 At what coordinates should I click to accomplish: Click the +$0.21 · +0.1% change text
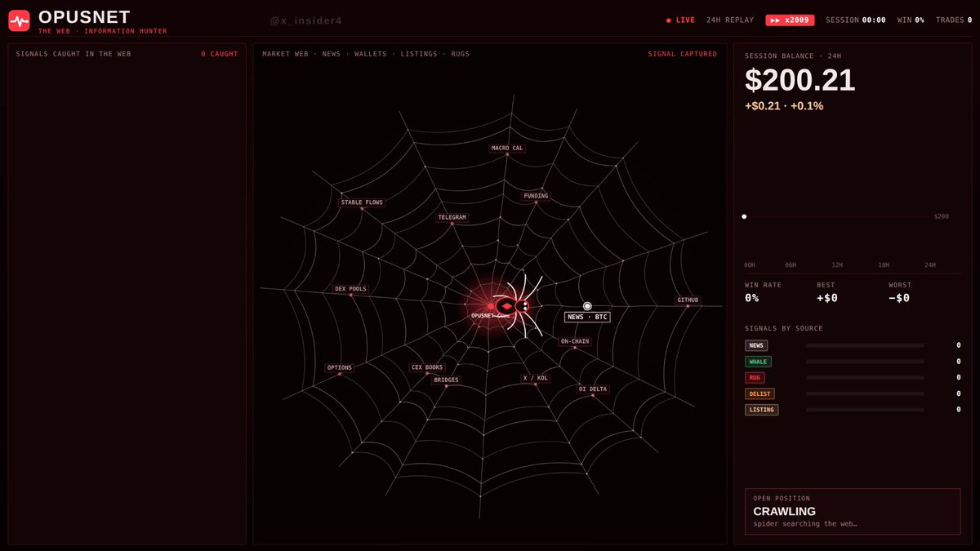[784, 106]
